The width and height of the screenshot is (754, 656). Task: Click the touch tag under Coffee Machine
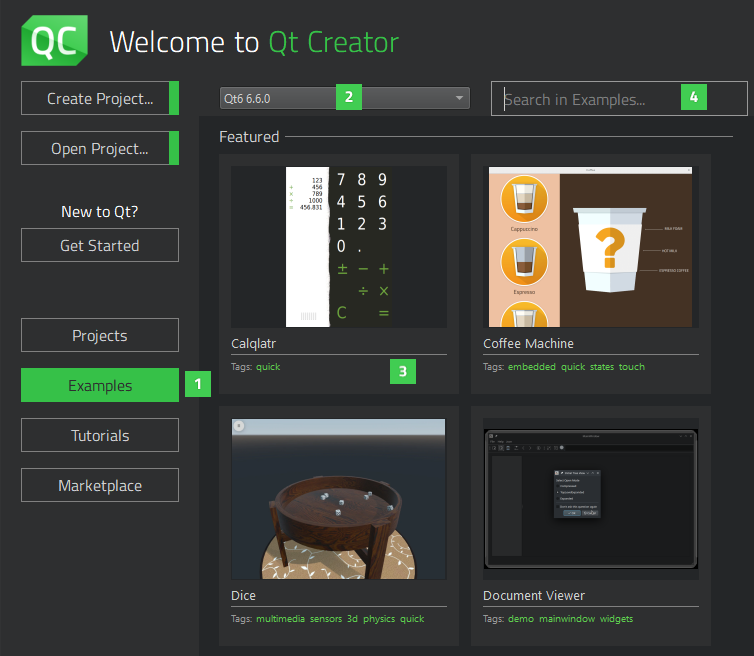tap(632, 367)
